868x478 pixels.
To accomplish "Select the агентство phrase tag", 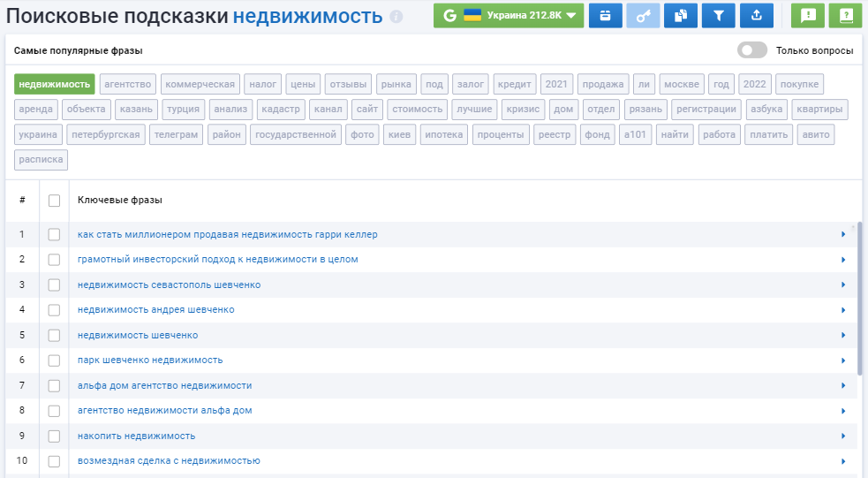I will click(x=128, y=84).
